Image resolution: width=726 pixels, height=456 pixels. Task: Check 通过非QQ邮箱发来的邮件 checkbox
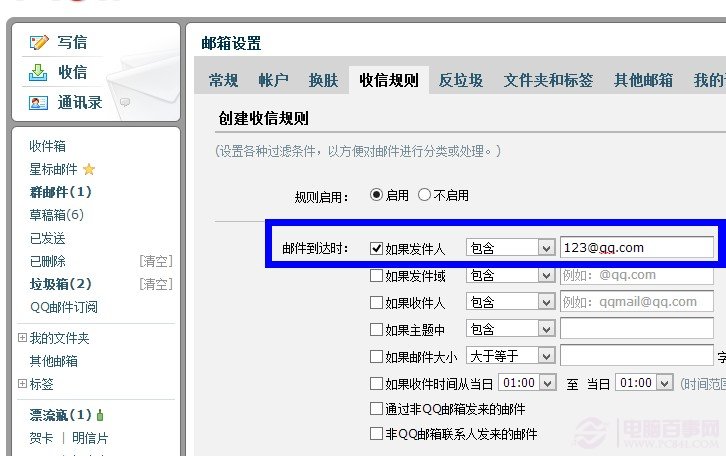tap(376, 409)
